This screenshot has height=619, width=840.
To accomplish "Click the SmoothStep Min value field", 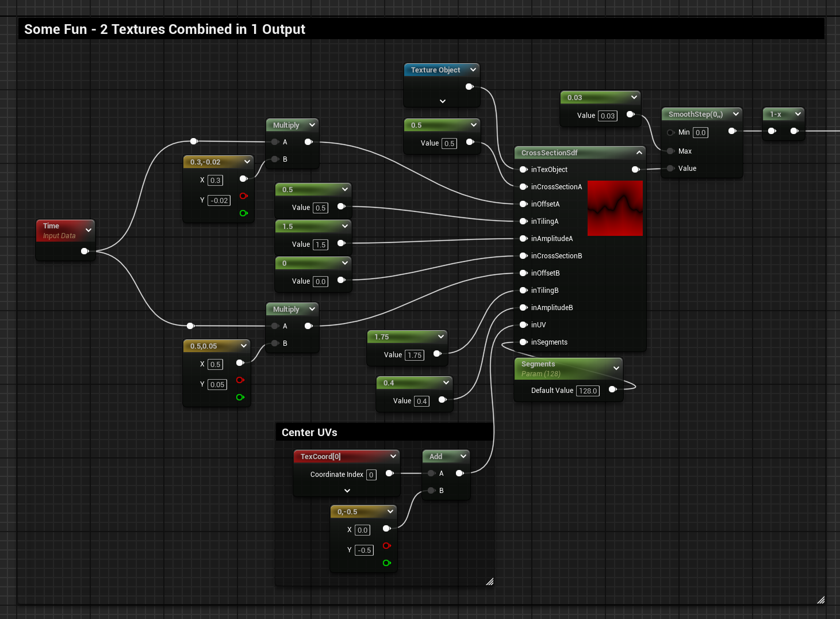I will point(700,133).
